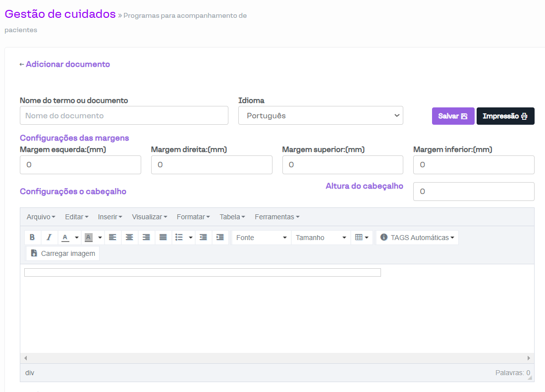Expand the Idioma language select

[320, 115]
